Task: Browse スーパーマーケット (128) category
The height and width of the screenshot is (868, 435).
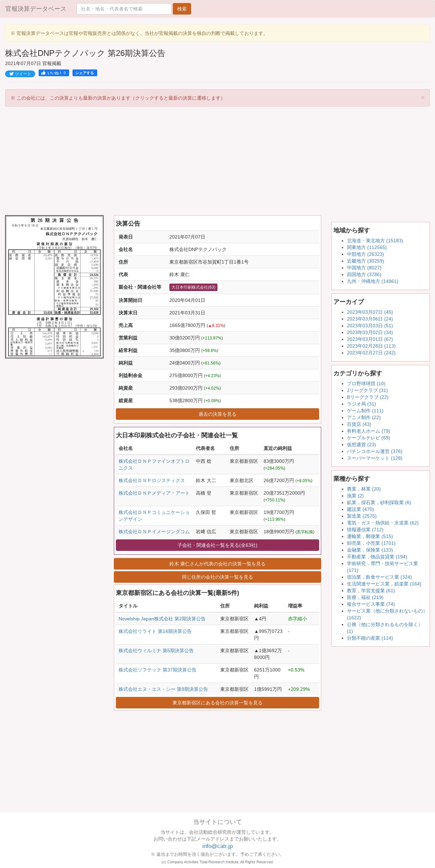Action: (374, 458)
